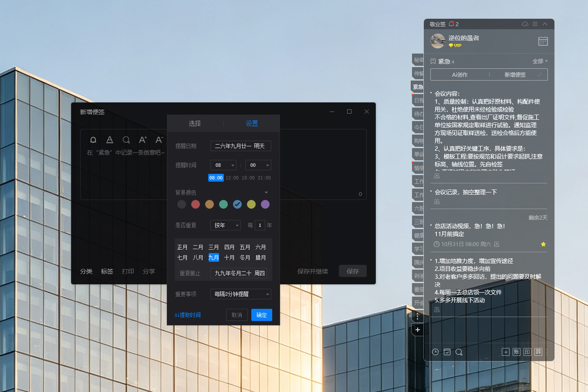Screen dimensions: 588x392
Task: Open the 算 calculator icon
Action: coord(538,352)
